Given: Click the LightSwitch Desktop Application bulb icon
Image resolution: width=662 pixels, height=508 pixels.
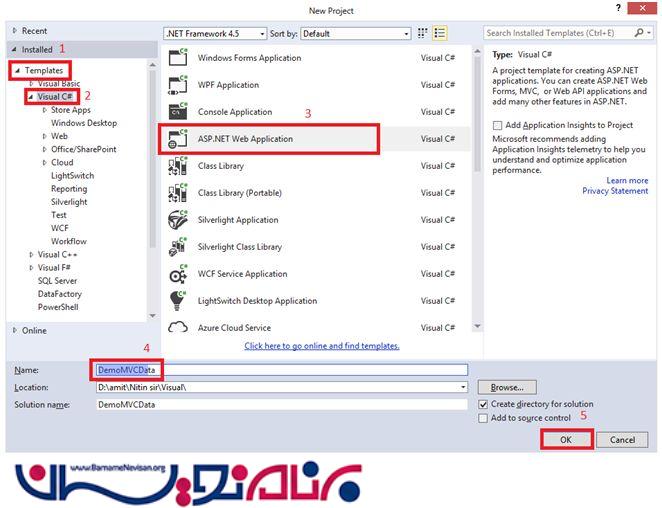Looking at the screenshot, I should pyautogui.click(x=178, y=301).
